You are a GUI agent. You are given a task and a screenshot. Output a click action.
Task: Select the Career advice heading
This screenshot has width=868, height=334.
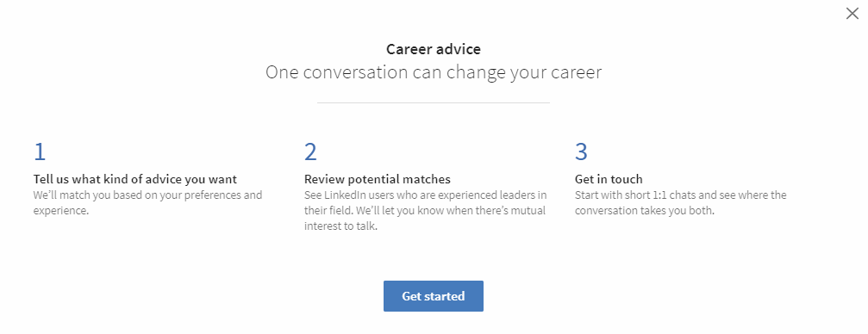434,49
